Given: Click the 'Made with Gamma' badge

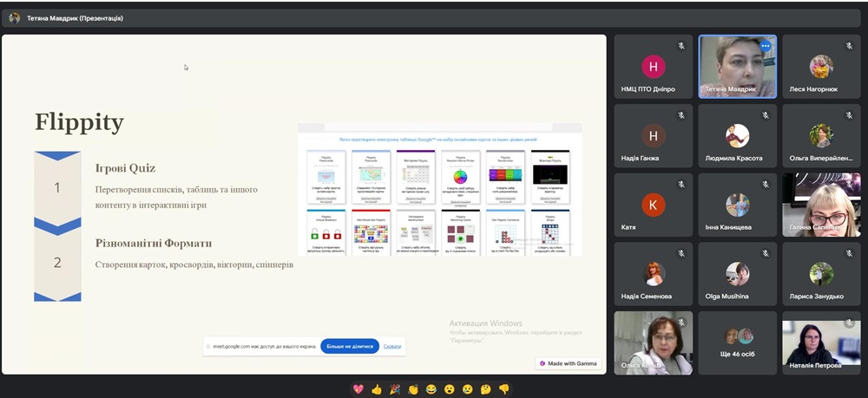Looking at the screenshot, I should (x=569, y=363).
